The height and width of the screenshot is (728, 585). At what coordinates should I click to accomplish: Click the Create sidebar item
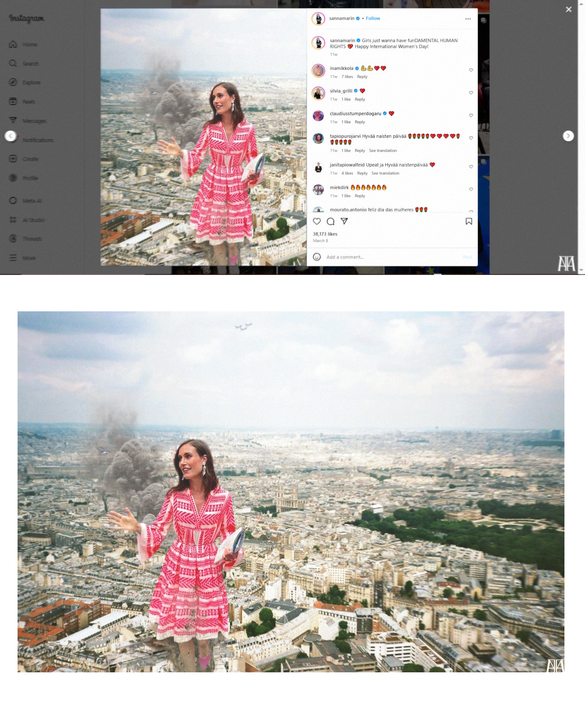[x=24, y=159]
